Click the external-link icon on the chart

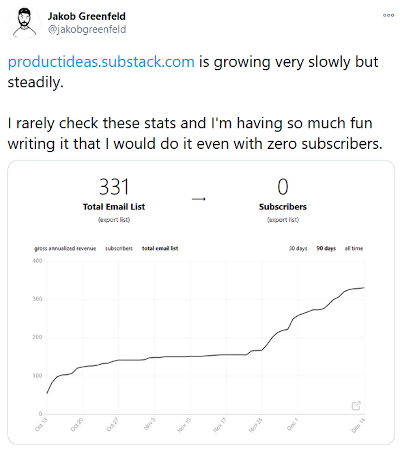point(356,406)
